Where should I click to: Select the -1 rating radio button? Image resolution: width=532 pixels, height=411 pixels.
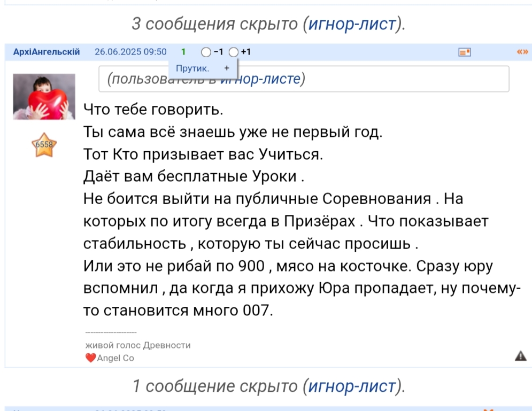[x=206, y=52]
